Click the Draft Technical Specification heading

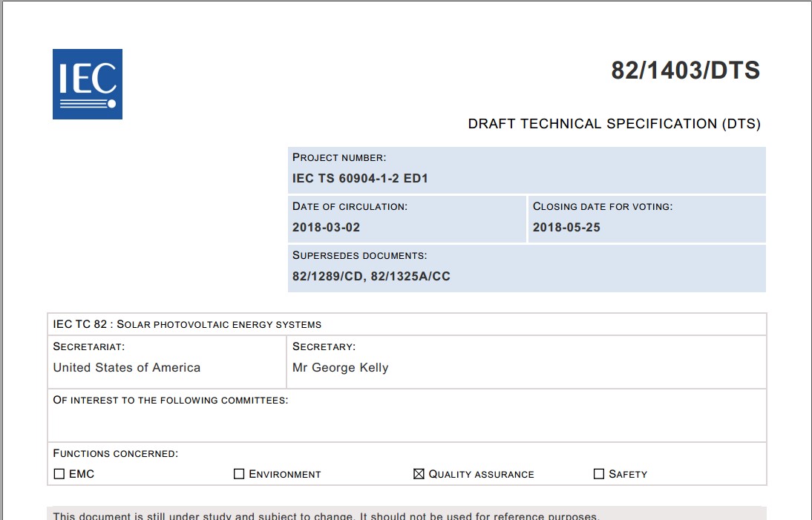pyautogui.click(x=614, y=124)
